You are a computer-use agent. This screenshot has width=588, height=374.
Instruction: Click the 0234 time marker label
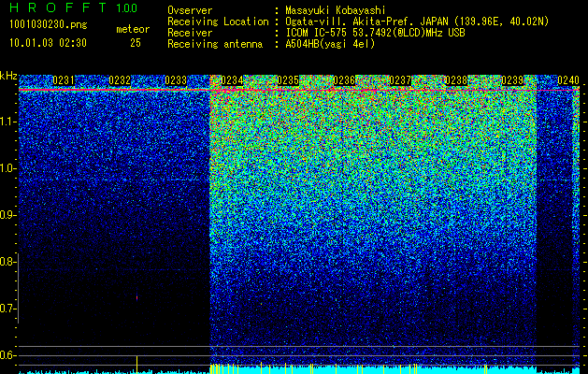point(232,80)
